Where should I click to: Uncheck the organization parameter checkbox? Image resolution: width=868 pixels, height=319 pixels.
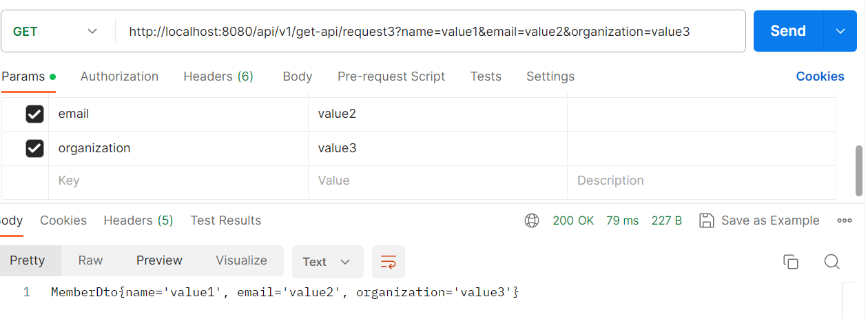click(x=34, y=148)
